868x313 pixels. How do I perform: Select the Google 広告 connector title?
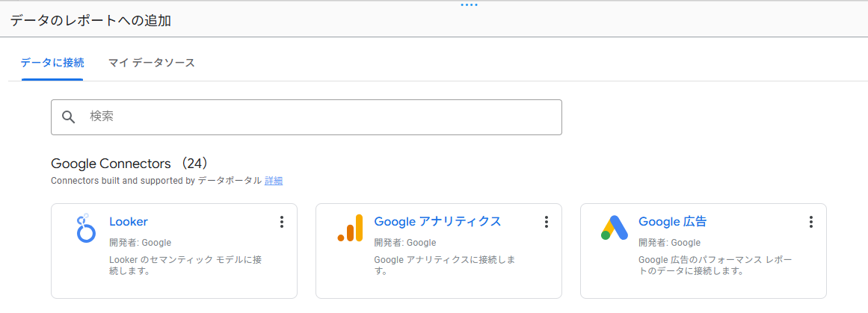673,222
